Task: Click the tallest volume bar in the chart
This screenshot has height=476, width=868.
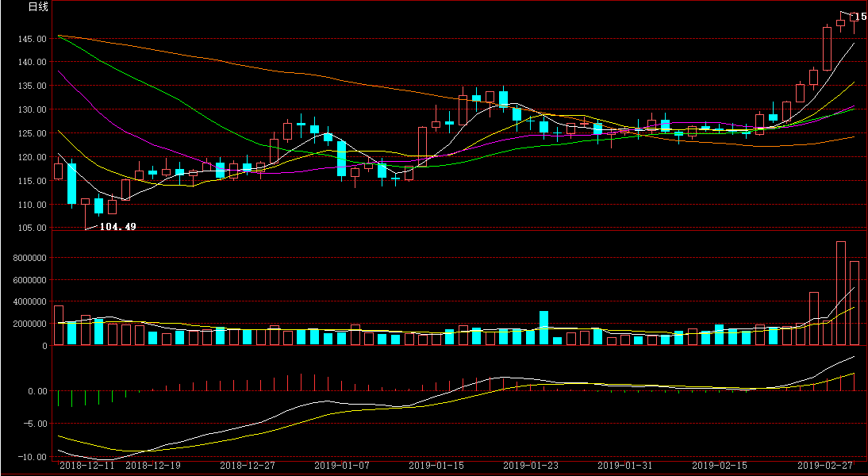Action: pos(841,294)
